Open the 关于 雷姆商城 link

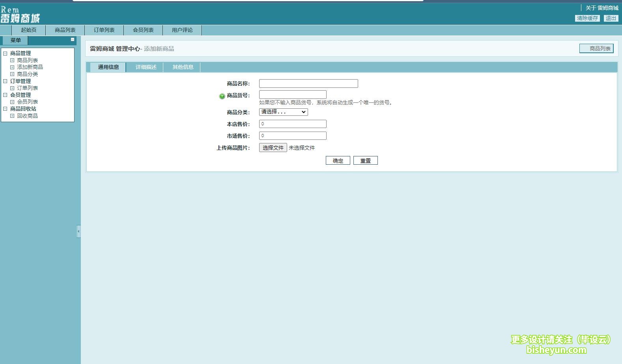pos(602,8)
